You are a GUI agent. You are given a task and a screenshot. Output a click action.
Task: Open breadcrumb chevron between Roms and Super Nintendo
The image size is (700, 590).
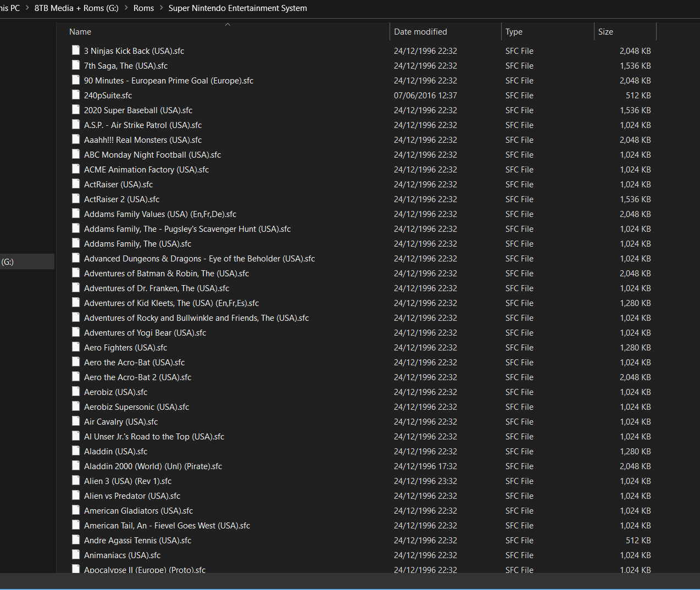(x=162, y=8)
